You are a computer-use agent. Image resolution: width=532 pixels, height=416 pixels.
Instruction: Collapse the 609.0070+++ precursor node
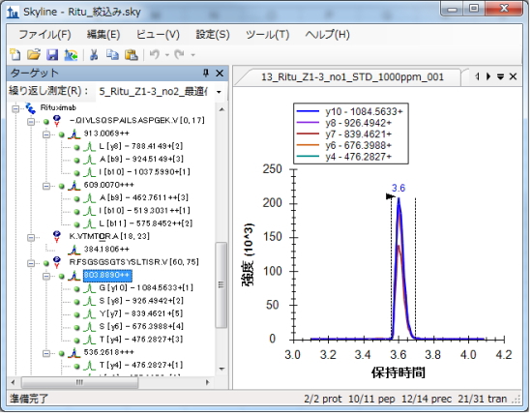pos(46,186)
